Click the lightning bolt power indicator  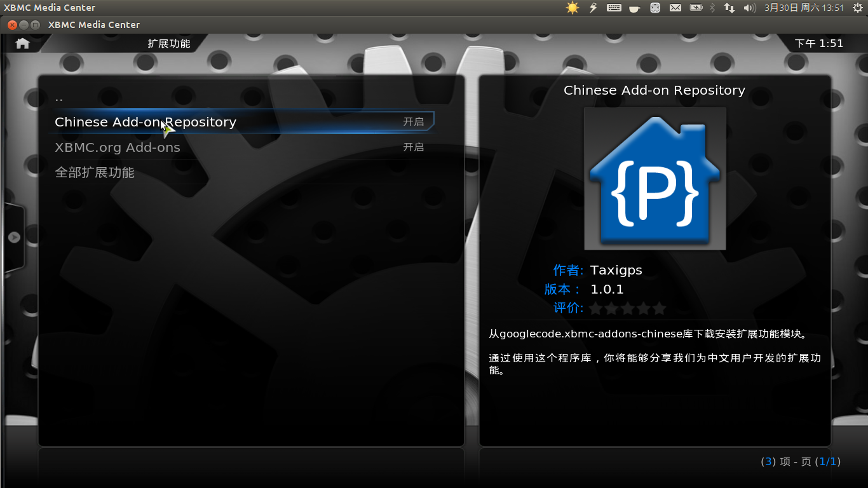pos(593,8)
